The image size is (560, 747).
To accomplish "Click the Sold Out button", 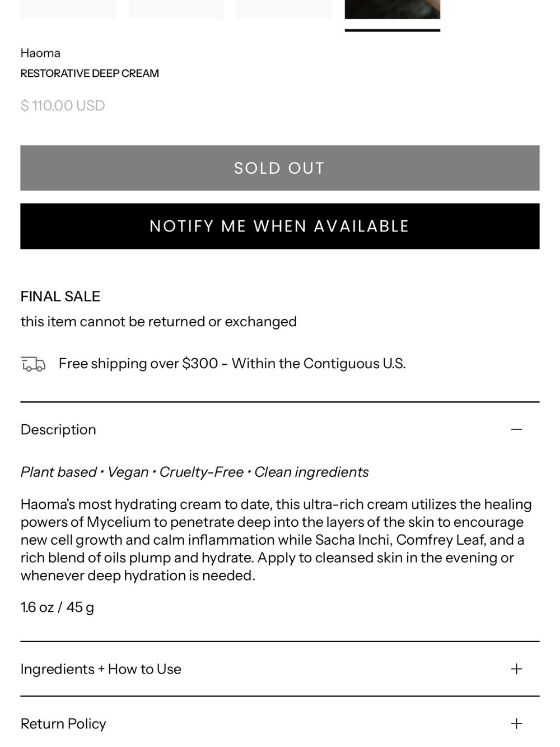I will pos(280,168).
